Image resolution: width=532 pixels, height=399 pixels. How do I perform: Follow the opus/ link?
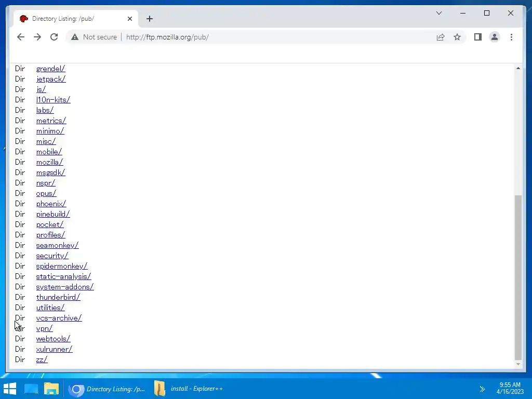tap(46, 193)
